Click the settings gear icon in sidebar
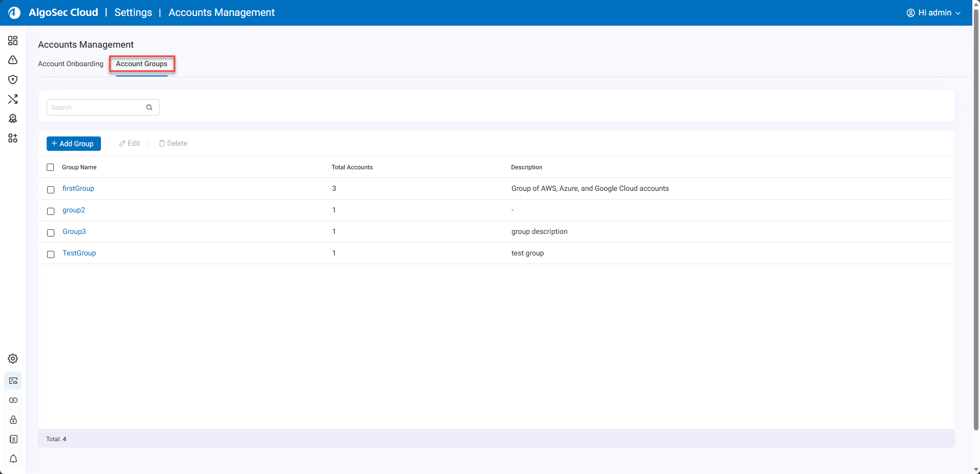This screenshot has width=980, height=474. coord(13,359)
